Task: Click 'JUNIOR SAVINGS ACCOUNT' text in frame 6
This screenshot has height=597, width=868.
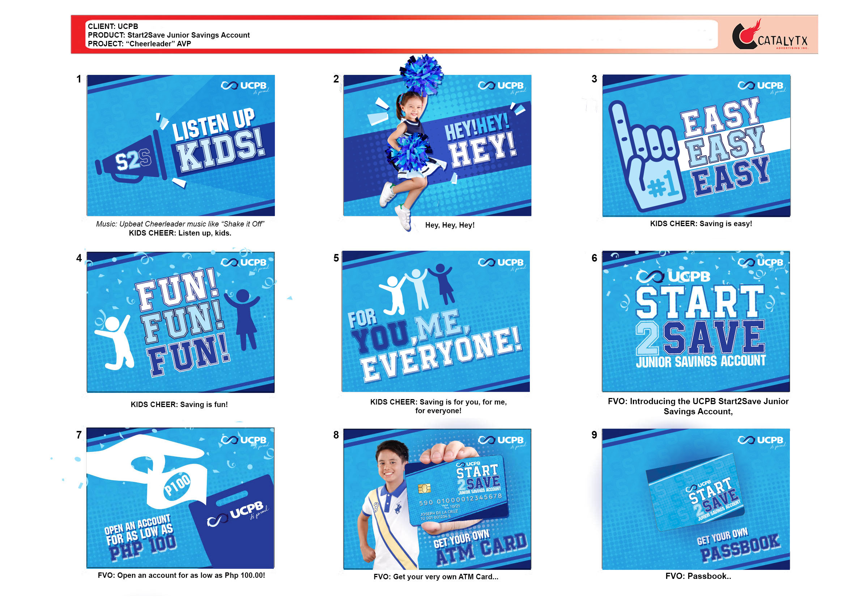Action: coord(701,361)
